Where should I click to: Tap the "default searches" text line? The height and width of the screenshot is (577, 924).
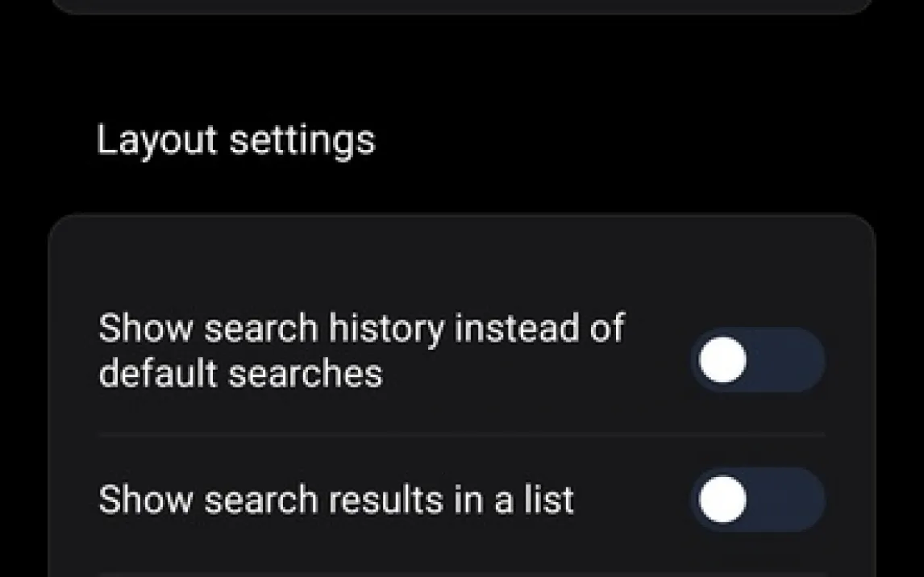[240, 374]
